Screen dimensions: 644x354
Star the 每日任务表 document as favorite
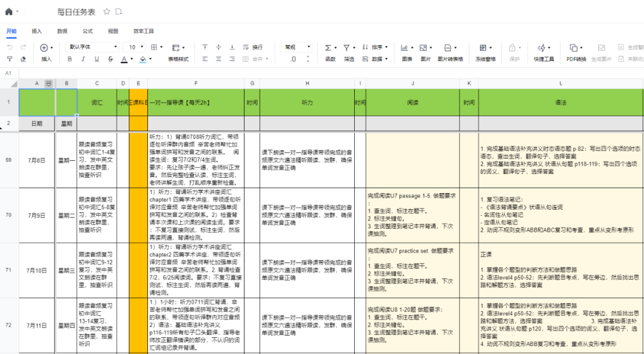point(107,11)
